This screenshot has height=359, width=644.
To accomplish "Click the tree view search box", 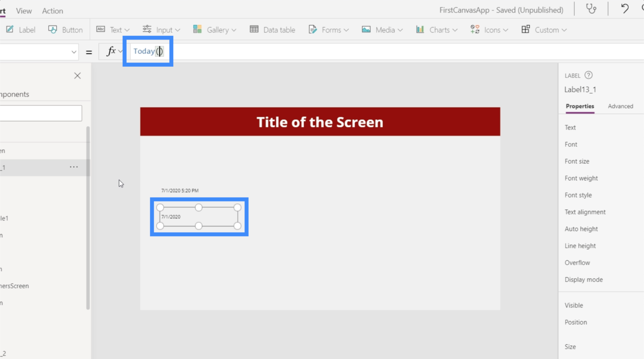I will click(41, 113).
